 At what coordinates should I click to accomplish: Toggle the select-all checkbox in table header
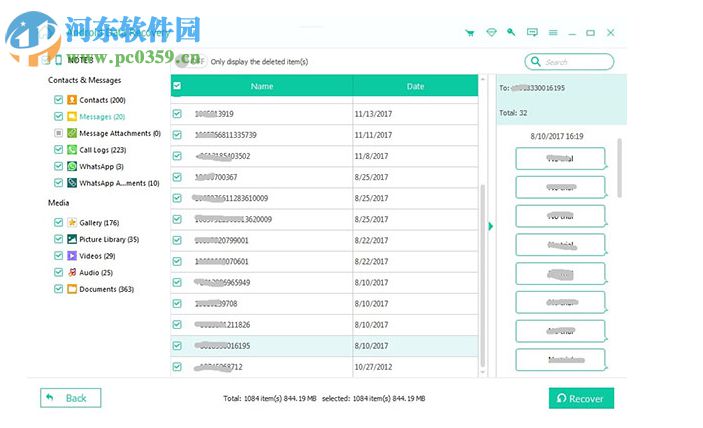pyautogui.click(x=177, y=86)
